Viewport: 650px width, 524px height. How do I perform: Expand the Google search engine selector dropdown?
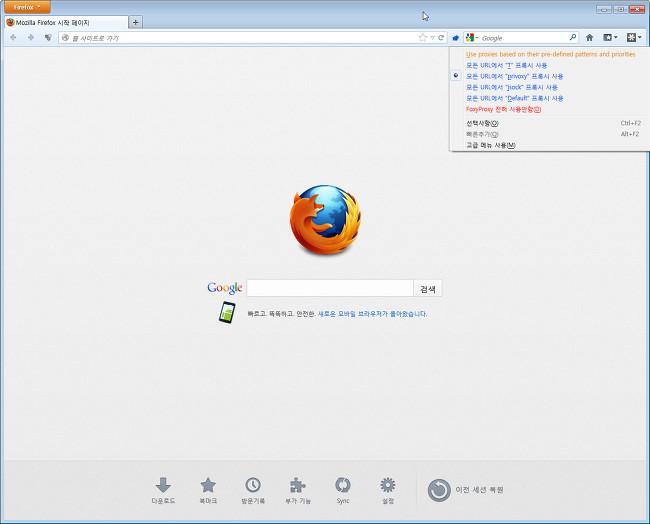pos(471,37)
